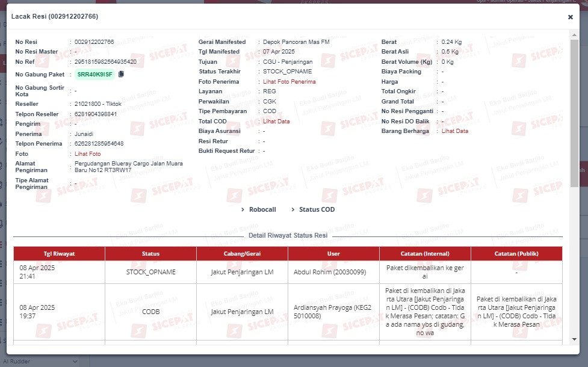Click 08 Apr 2025 19:37 date cell

pyautogui.click(x=59, y=312)
